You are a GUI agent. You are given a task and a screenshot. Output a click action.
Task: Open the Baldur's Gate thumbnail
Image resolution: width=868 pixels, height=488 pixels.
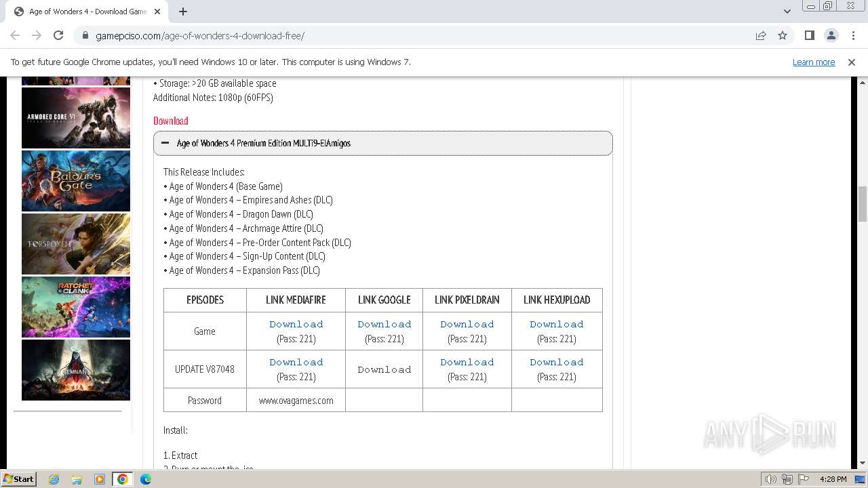pos(76,181)
